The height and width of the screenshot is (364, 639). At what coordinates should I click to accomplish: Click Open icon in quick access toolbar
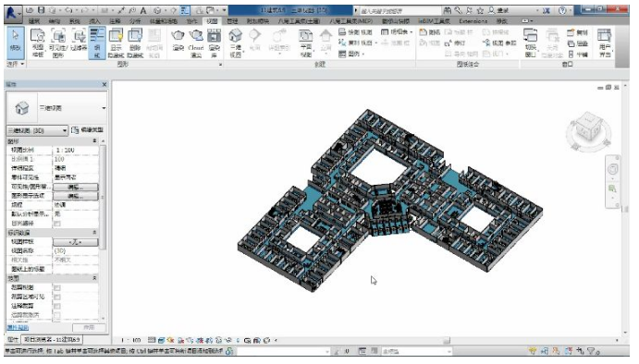[x=31, y=10]
